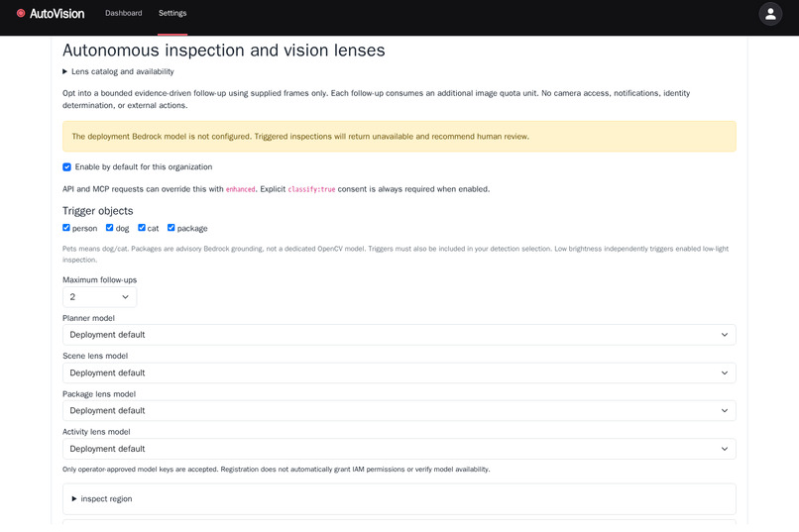Screen dimensions: 799x532
Task: Open the Activity lens model dropdown
Action: pyautogui.click(x=399, y=449)
